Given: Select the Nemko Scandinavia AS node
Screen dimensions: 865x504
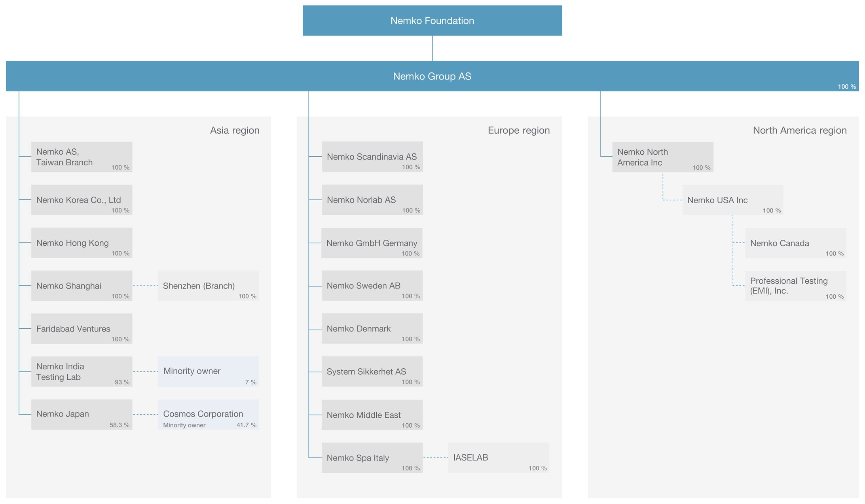Looking at the screenshot, I should click(x=372, y=157).
